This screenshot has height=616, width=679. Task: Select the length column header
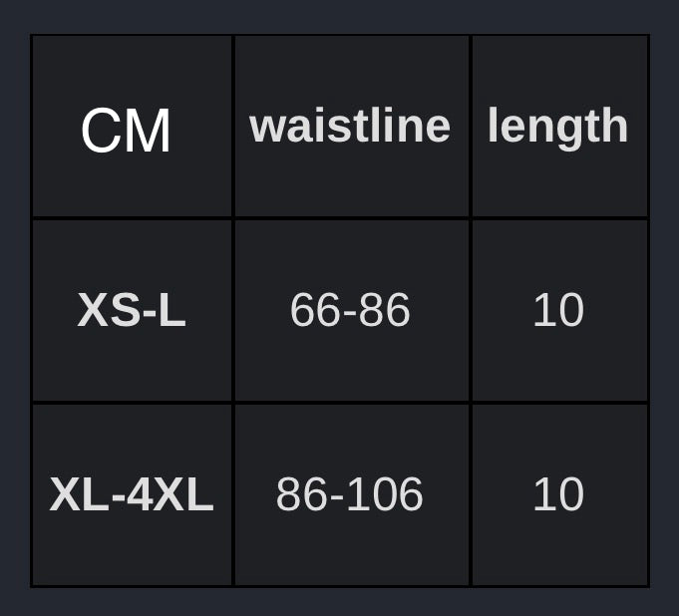pyautogui.click(x=557, y=128)
